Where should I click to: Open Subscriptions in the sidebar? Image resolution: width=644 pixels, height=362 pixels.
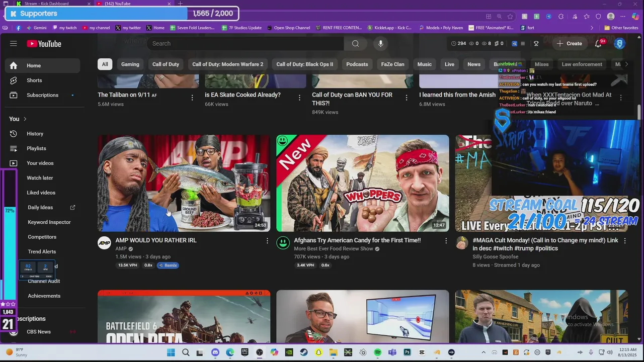click(x=42, y=95)
